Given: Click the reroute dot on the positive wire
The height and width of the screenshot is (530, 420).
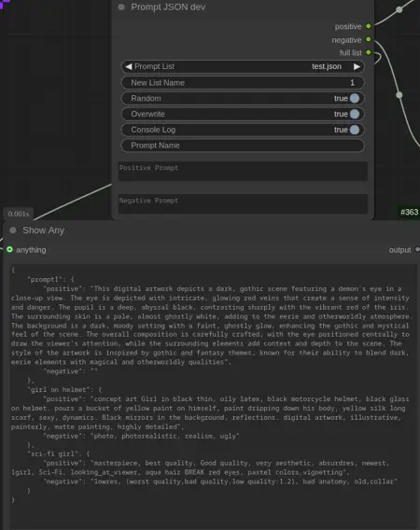Looking at the screenshot, I should tap(399, 9).
